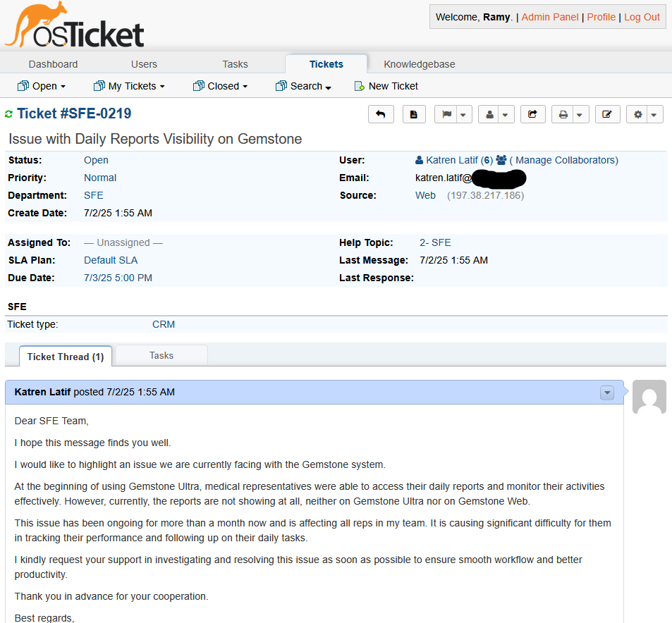This screenshot has height=623, width=672.
Task: Click the Admin Panel link
Action: (549, 17)
